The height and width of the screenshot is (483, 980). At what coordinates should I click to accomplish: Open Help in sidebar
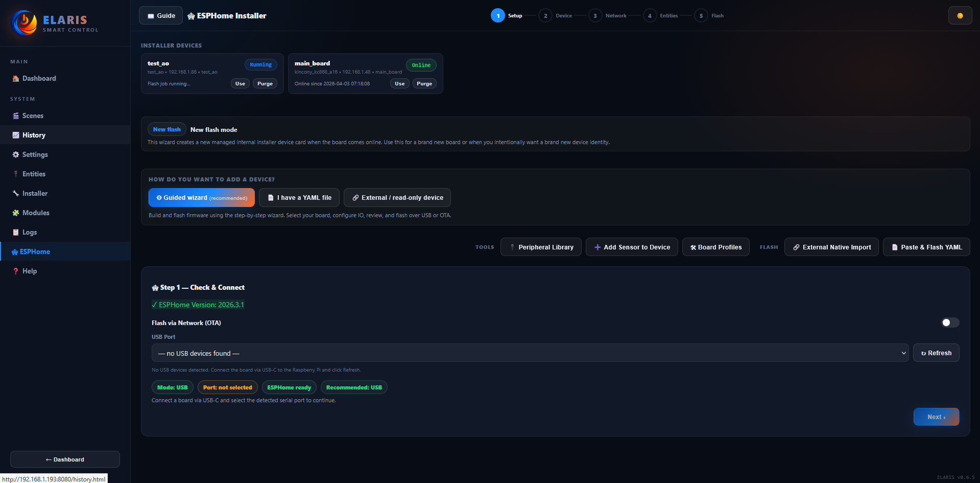(x=65, y=271)
